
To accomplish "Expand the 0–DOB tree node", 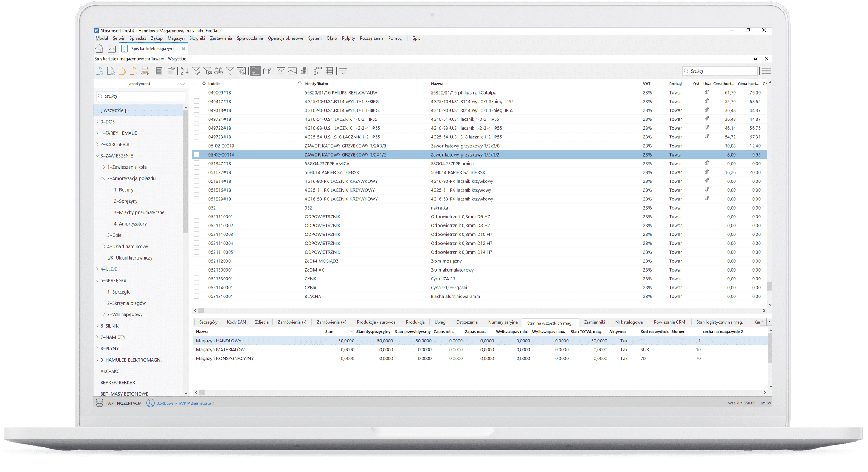I will coord(97,121).
